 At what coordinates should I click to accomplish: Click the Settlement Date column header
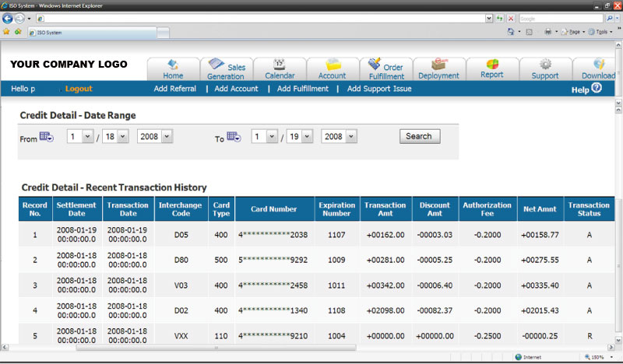coord(76,208)
